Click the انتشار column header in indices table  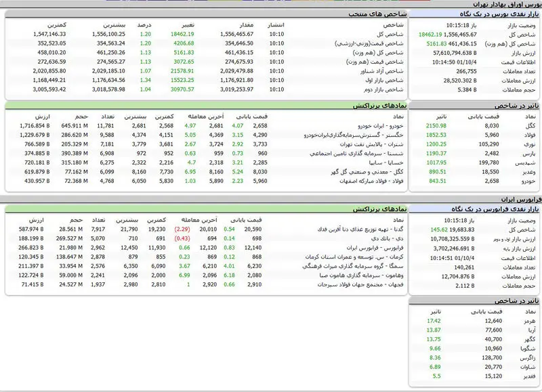pyautogui.click(x=276, y=25)
